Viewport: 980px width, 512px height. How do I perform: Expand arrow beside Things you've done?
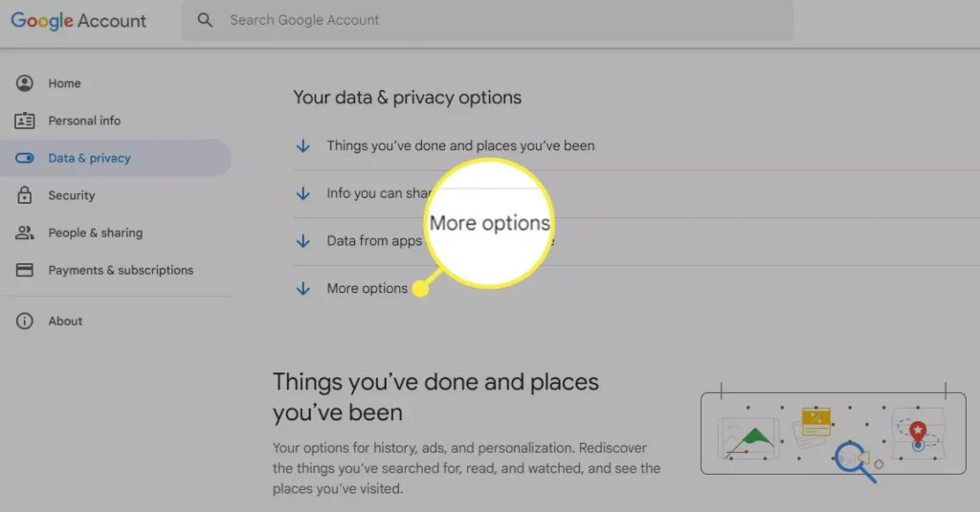tap(303, 146)
